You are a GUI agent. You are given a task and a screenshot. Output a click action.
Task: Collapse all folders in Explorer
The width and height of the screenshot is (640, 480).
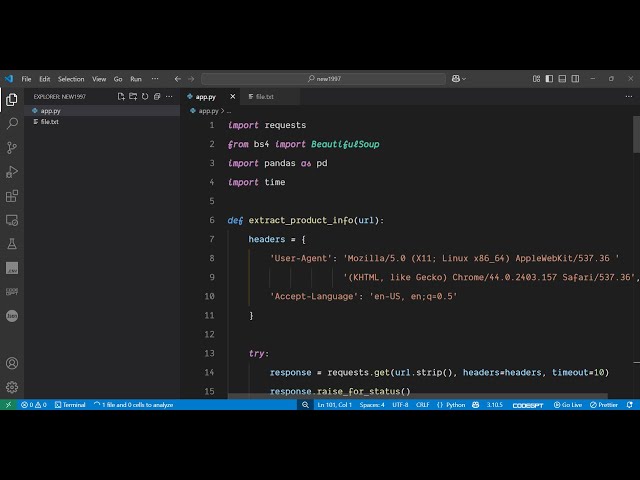pyautogui.click(x=157, y=97)
